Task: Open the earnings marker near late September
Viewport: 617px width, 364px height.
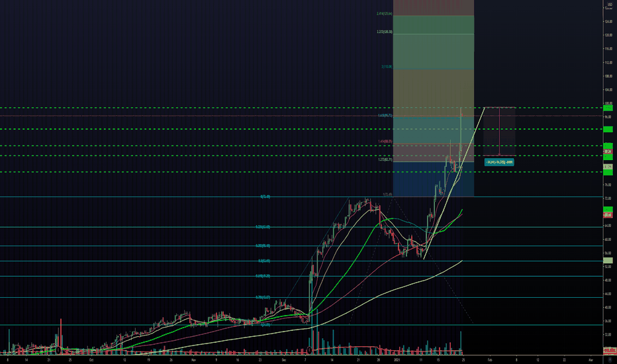Action: pyautogui.click(x=59, y=350)
